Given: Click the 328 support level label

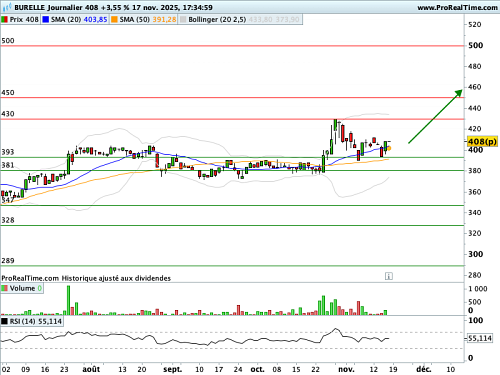Looking at the screenshot, I should pyautogui.click(x=8, y=220).
